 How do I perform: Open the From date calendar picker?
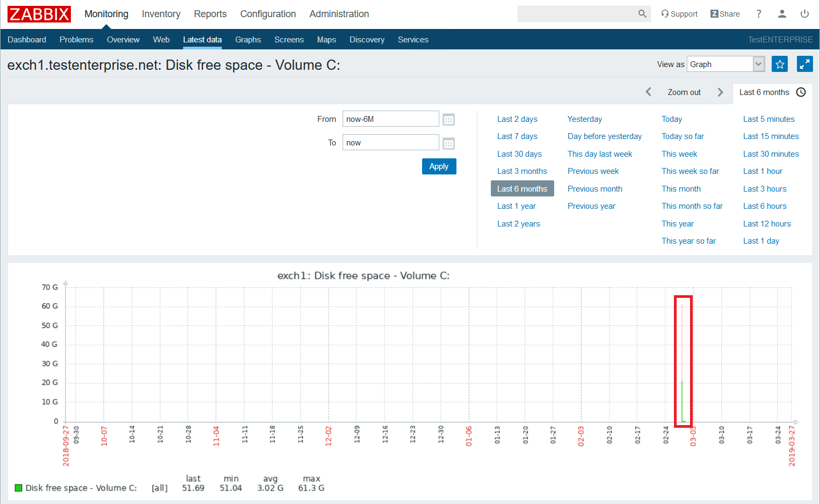click(449, 120)
